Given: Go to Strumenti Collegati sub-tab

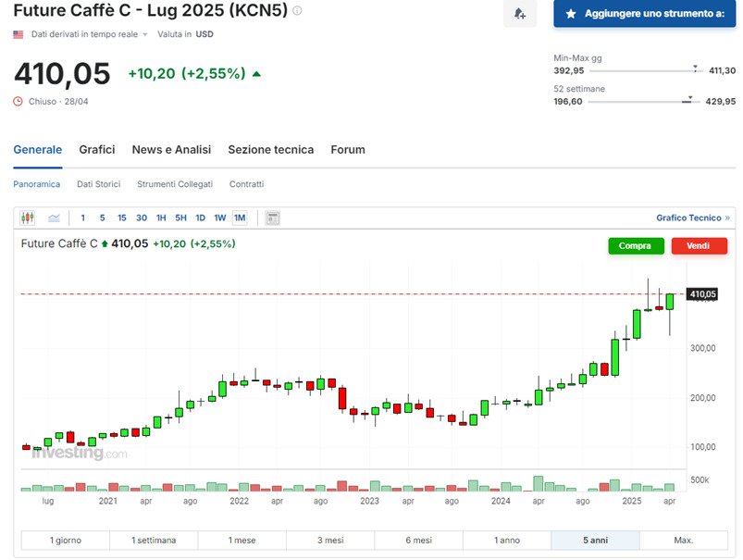Looking at the screenshot, I should (175, 184).
